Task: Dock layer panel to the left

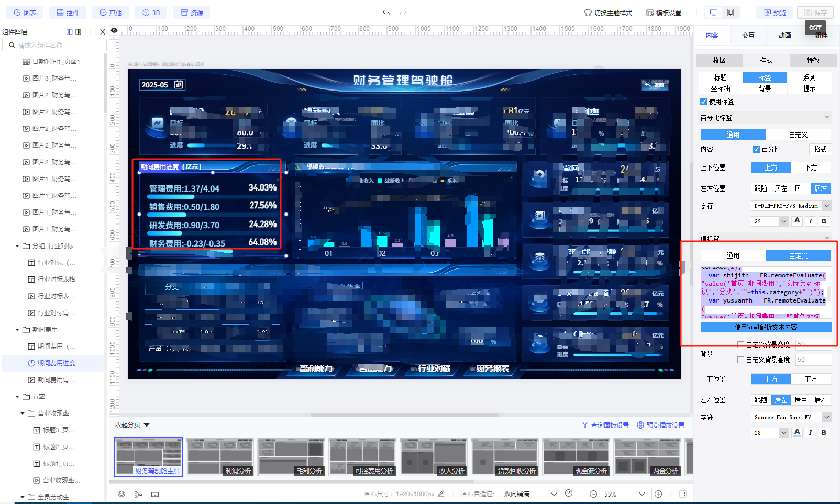Action: tap(70, 32)
